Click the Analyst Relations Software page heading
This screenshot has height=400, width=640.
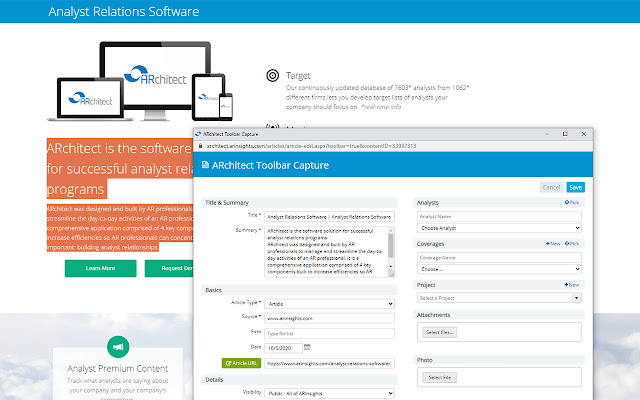coord(124,11)
